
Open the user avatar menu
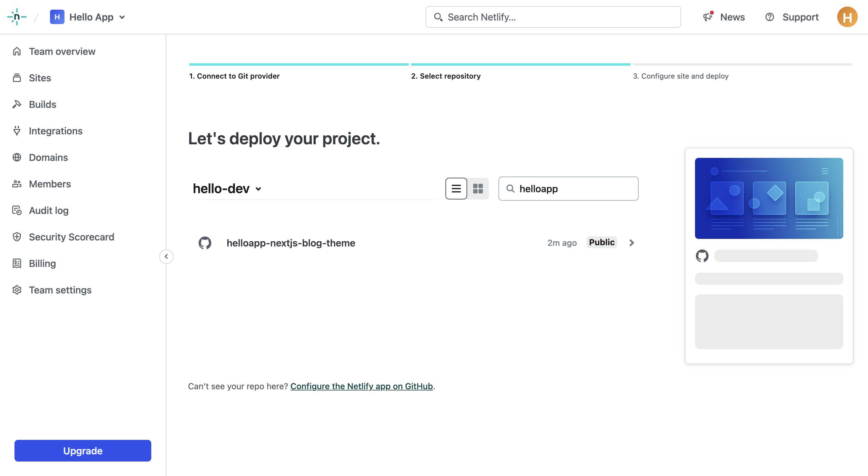(x=847, y=17)
